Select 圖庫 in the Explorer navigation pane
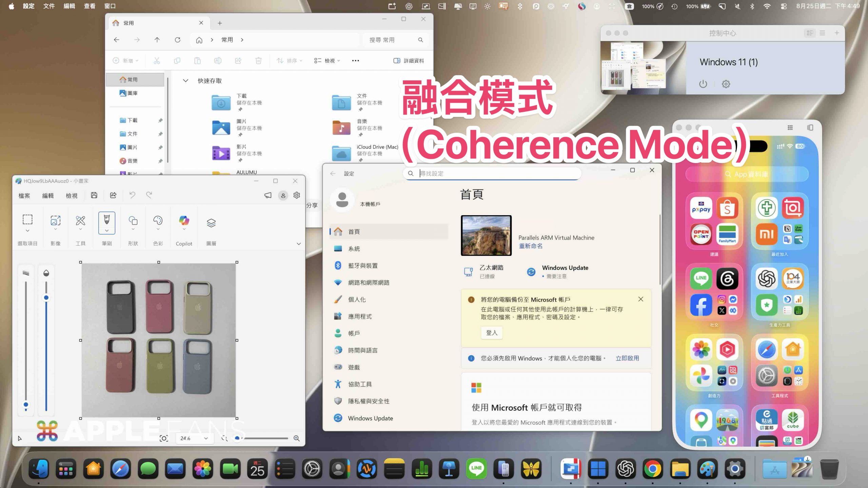This screenshot has width=868, height=488. pos(135,93)
